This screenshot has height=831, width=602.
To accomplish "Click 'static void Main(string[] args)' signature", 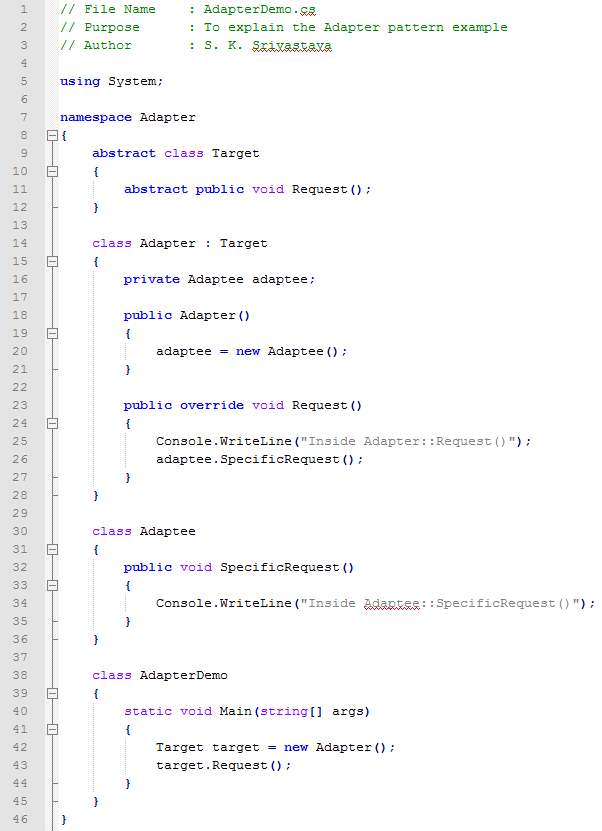I will [x=247, y=712].
